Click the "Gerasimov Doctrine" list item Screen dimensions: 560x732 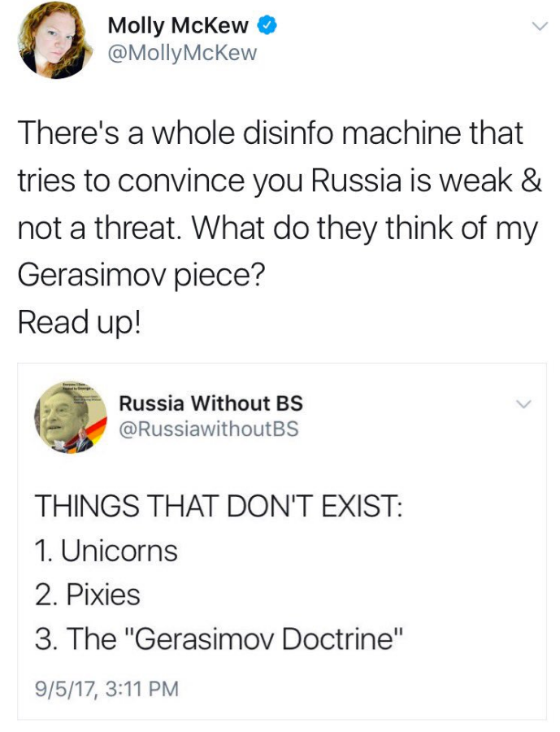pyautogui.click(x=218, y=638)
